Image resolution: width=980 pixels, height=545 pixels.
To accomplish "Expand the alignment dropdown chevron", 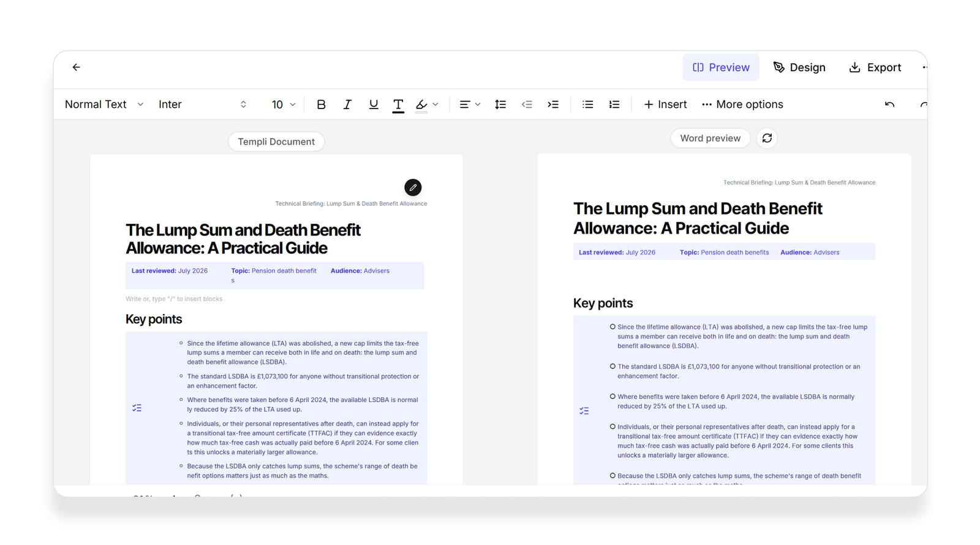I will (x=478, y=104).
